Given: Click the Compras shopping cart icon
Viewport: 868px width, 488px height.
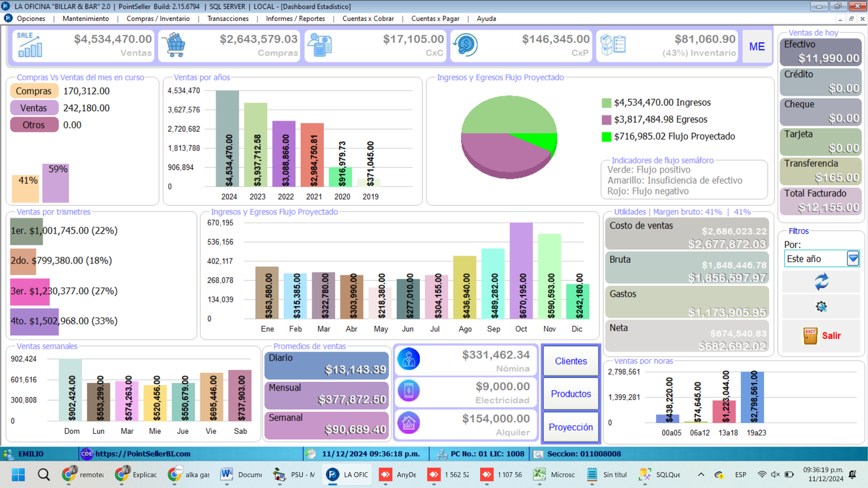Looking at the screenshot, I should [x=175, y=46].
